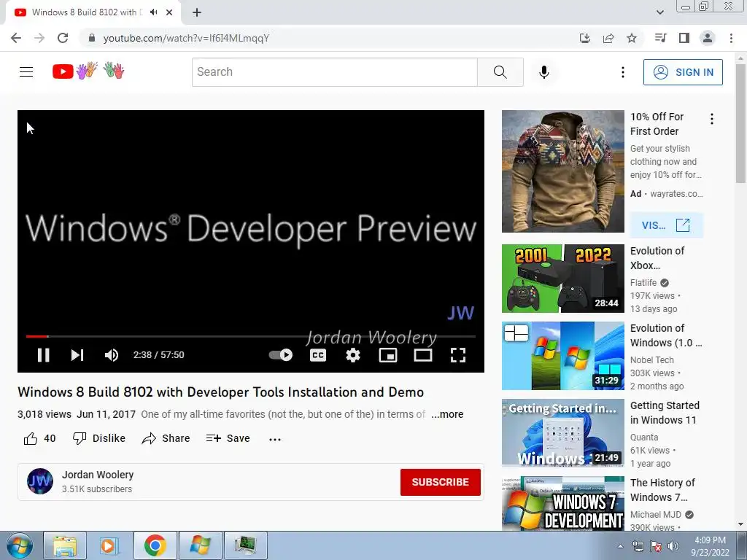Open the Jordan Woolery channel avatar
747x560 pixels.
40,481
